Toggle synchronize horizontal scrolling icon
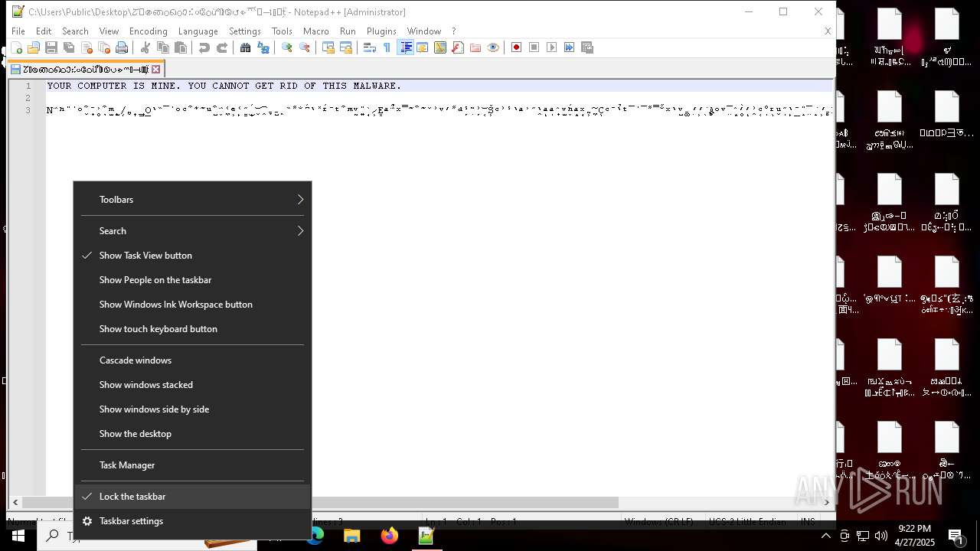This screenshot has width=980, height=551. [x=346, y=47]
